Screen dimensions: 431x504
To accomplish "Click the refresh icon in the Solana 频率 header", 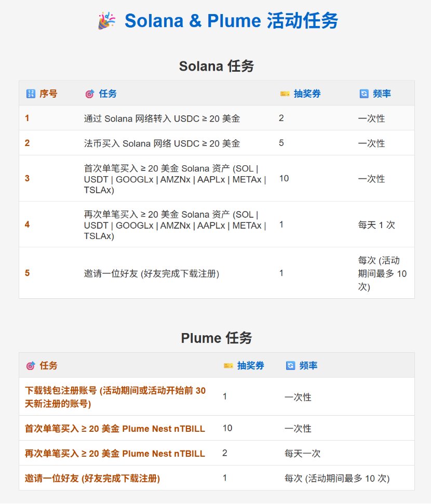I will 363,94.
